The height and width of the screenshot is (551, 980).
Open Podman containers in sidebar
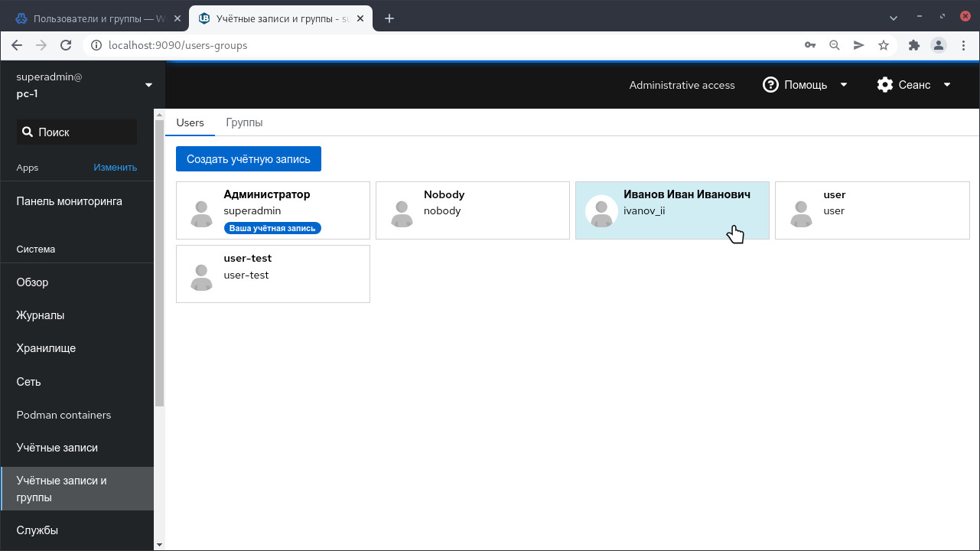point(77,415)
